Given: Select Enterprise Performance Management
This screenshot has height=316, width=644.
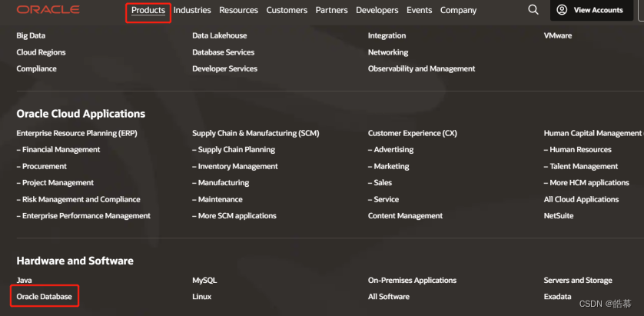Looking at the screenshot, I should (x=83, y=216).
